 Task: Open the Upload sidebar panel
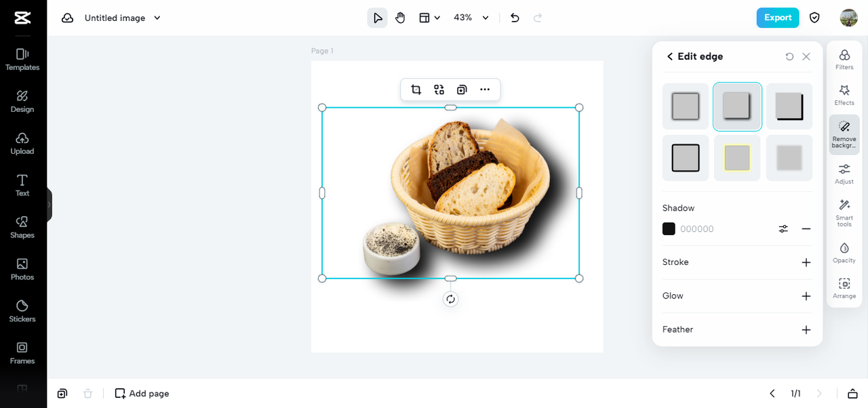(22, 143)
